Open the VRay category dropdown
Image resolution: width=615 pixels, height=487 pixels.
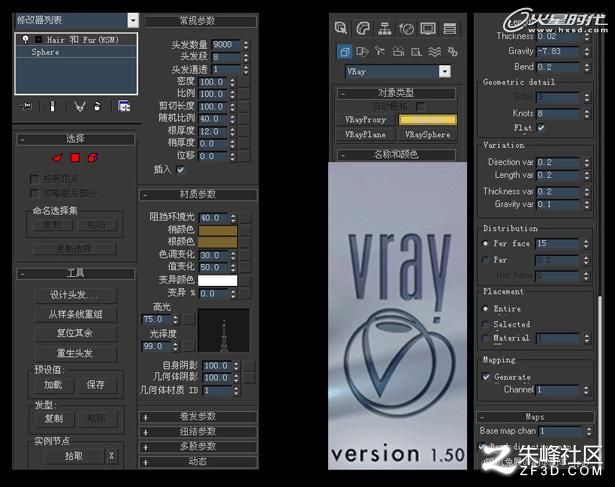[x=445, y=71]
